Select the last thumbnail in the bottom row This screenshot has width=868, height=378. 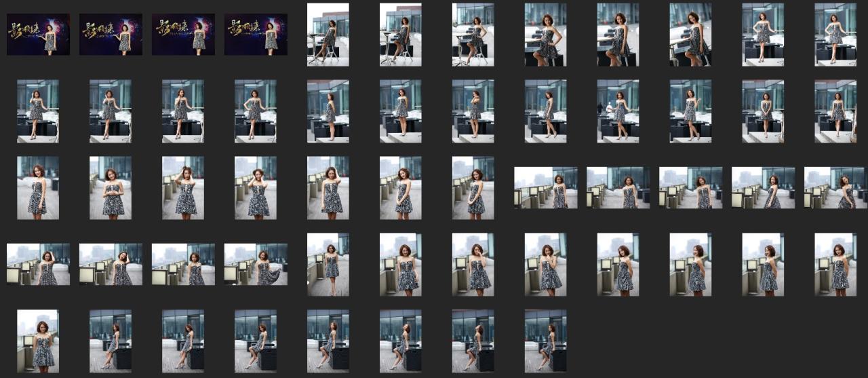tap(546, 341)
